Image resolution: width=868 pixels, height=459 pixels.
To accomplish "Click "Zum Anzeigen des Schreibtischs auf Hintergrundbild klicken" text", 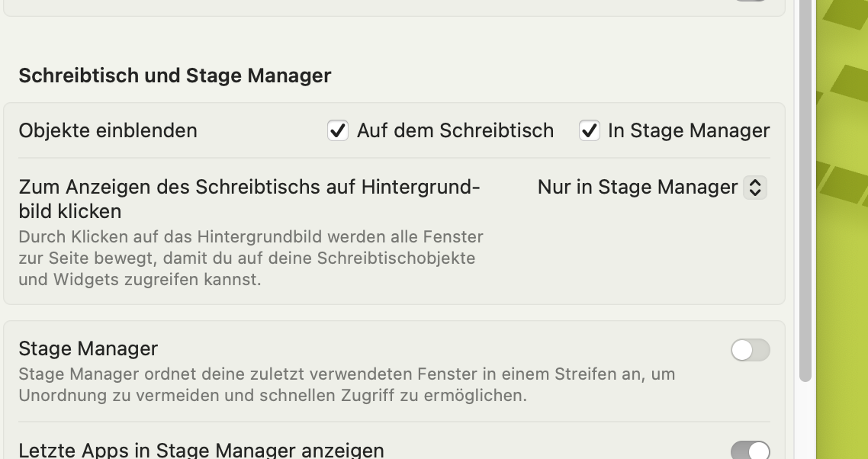I will pyautogui.click(x=249, y=199).
